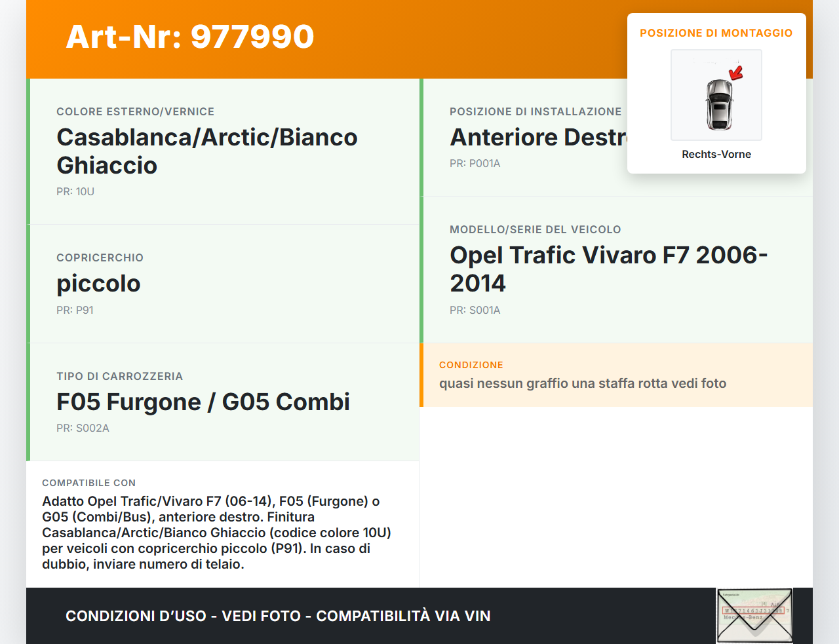Select the F05 Furgone / G05 Combi body type
The height and width of the screenshot is (644, 839).
[203, 402]
